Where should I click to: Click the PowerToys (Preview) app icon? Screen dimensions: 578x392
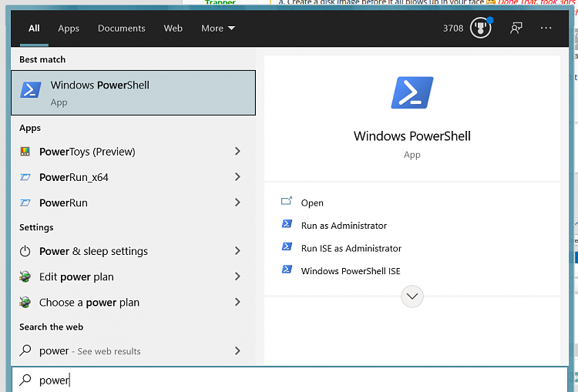pos(25,152)
